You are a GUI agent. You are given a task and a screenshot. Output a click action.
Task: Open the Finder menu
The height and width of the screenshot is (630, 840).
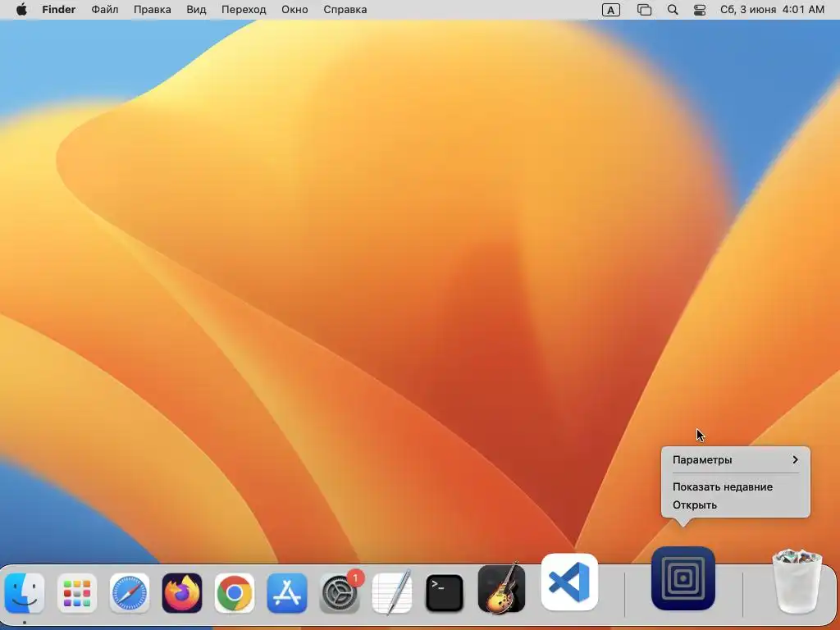tap(59, 10)
